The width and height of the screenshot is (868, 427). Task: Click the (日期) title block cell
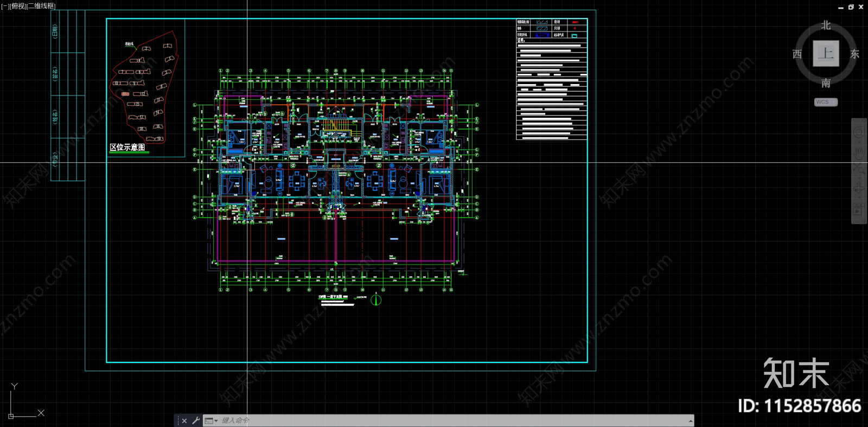[x=55, y=31]
